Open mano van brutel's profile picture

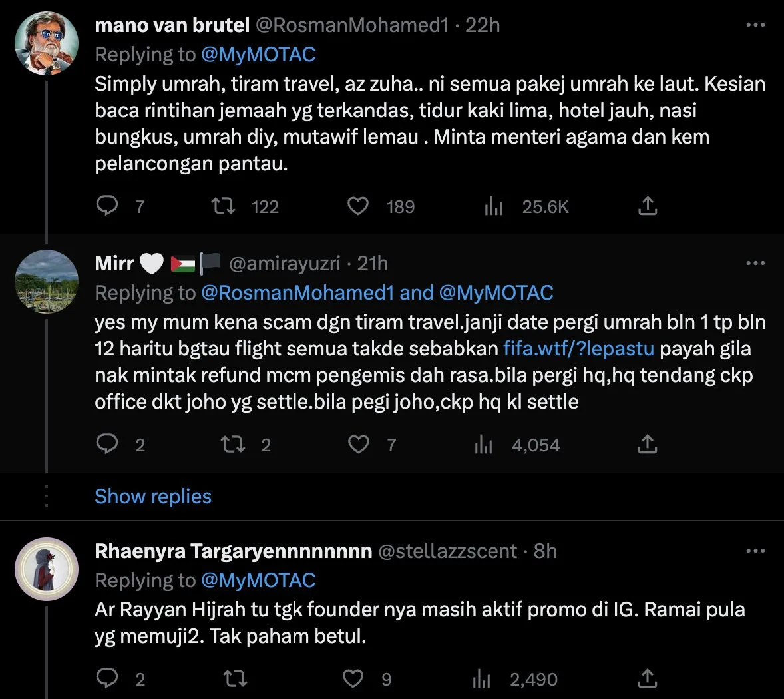47,43
